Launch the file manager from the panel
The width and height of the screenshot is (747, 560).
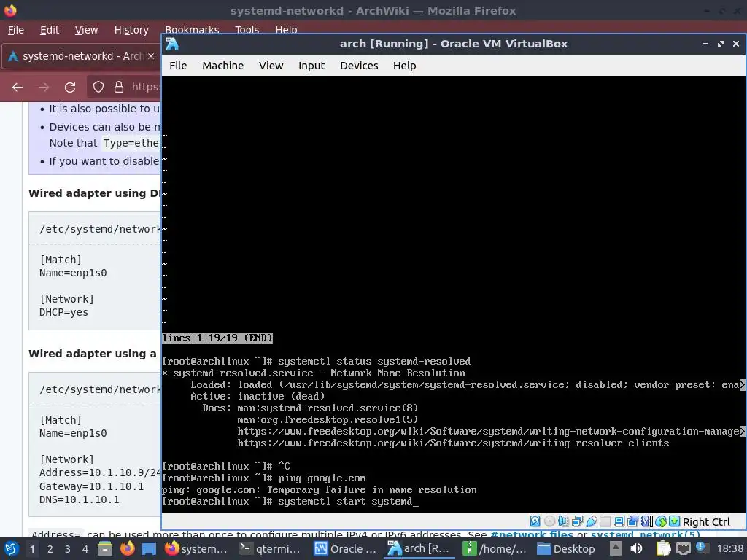pos(105,548)
